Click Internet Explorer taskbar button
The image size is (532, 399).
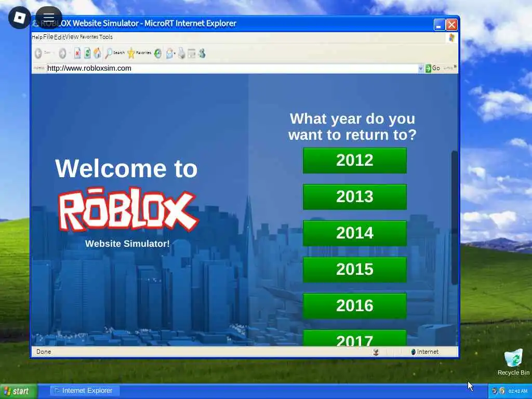click(85, 391)
